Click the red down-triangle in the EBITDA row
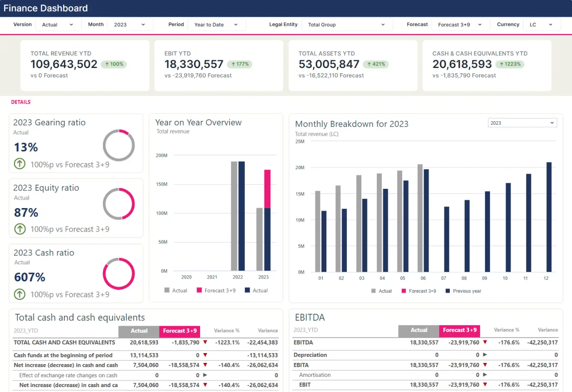Screen dimensions: 572x392 pyautogui.click(x=485, y=342)
